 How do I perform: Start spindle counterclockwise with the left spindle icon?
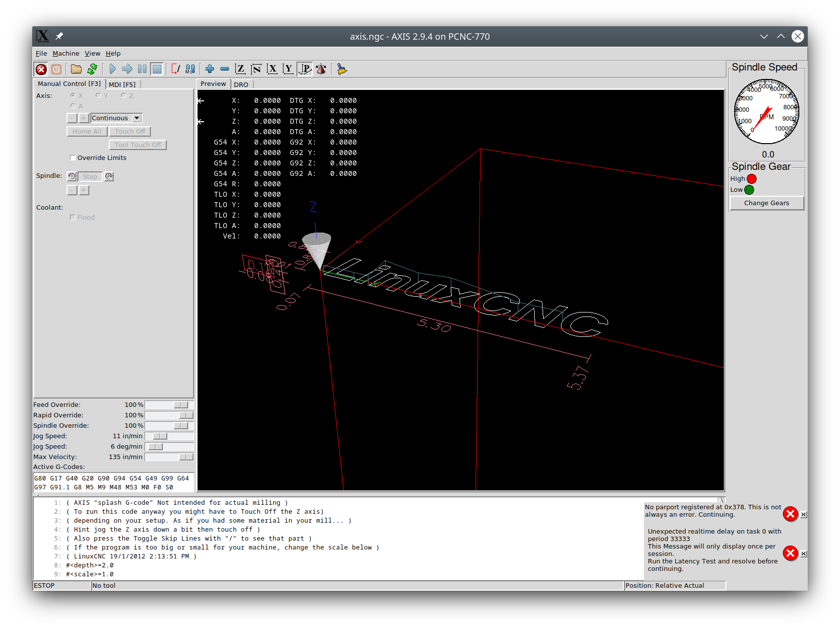[x=71, y=176]
